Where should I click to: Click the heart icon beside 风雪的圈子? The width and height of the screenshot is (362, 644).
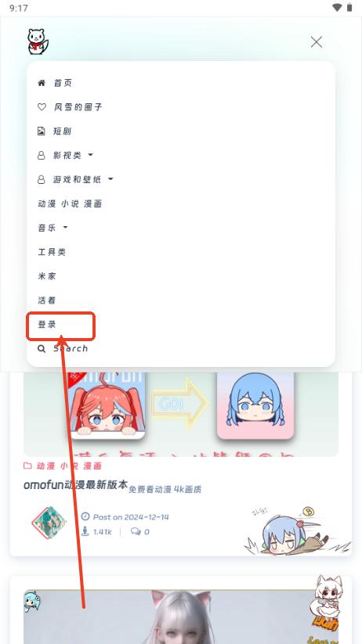coord(42,107)
